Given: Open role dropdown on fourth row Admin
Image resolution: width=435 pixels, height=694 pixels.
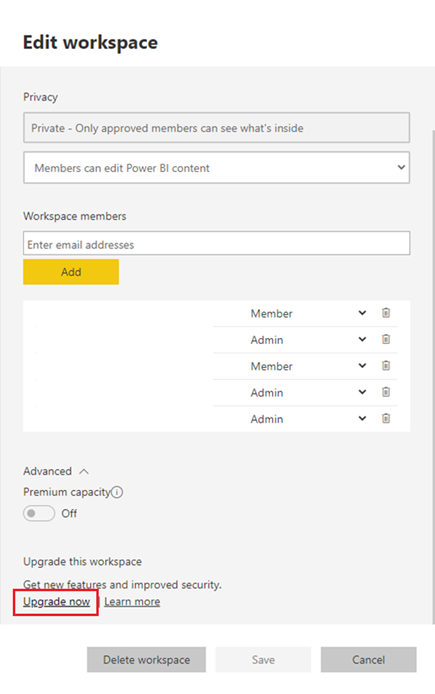Looking at the screenshot, I should pos(362,392).
